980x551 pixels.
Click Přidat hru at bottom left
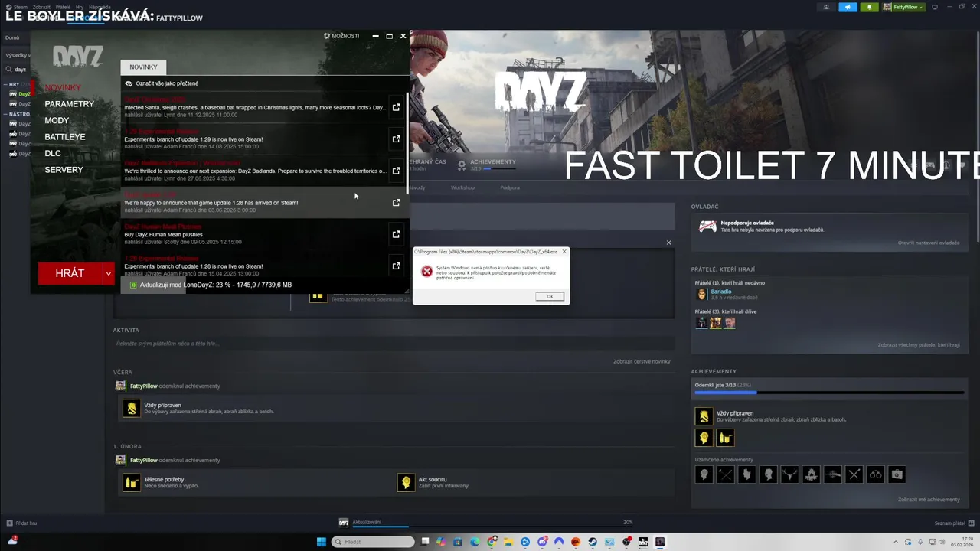coord(21,523)
